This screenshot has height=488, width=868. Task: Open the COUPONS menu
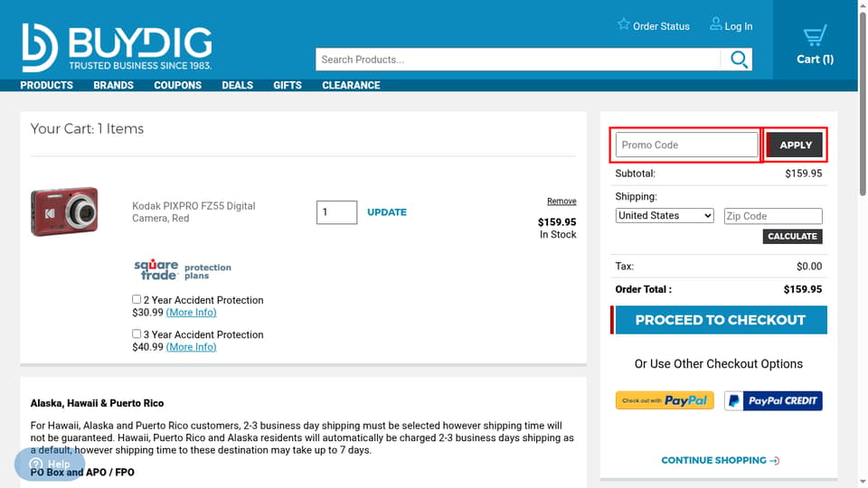[178, 85]
